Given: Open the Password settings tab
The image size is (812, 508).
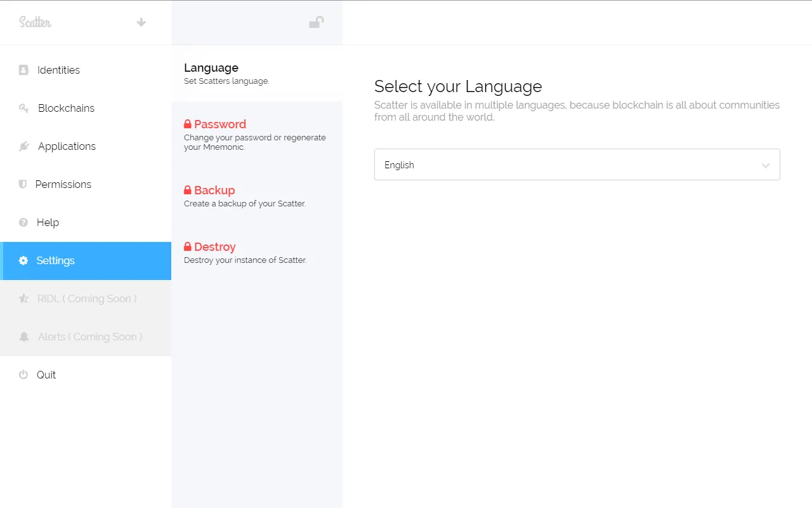Looking at the screenshot, I should tap(257, 135).
